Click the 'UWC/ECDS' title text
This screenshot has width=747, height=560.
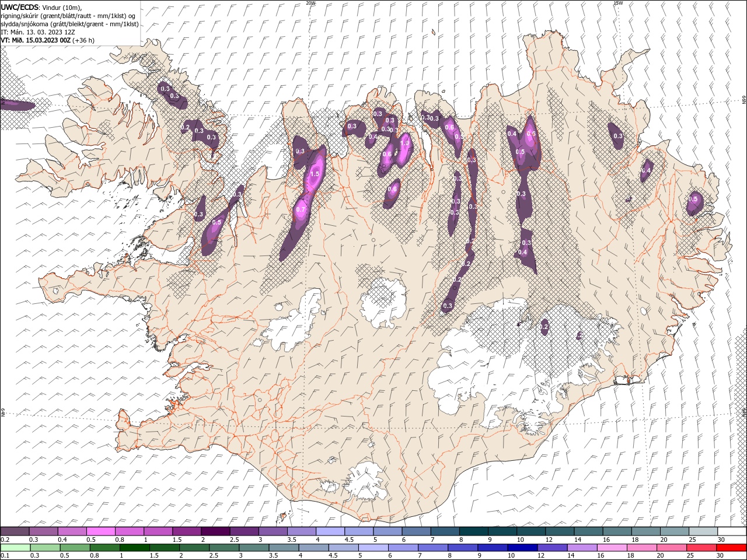pos(20,7)
